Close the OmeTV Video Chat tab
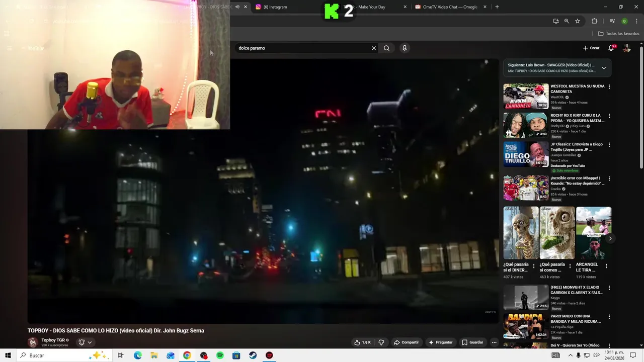 pos(485,7)
